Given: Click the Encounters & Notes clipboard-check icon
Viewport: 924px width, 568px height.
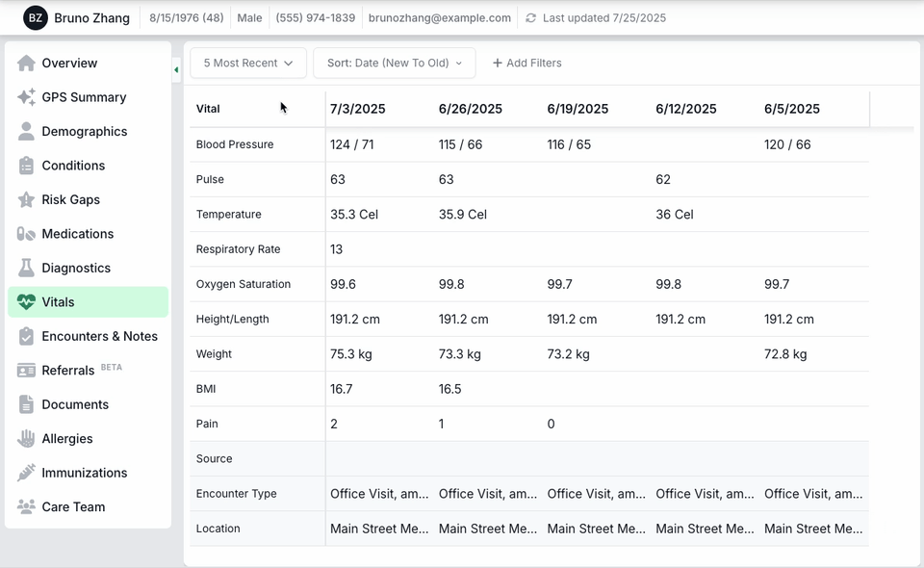Looking at the screenshot, I should pyautogui.click(x=26, y=336).
